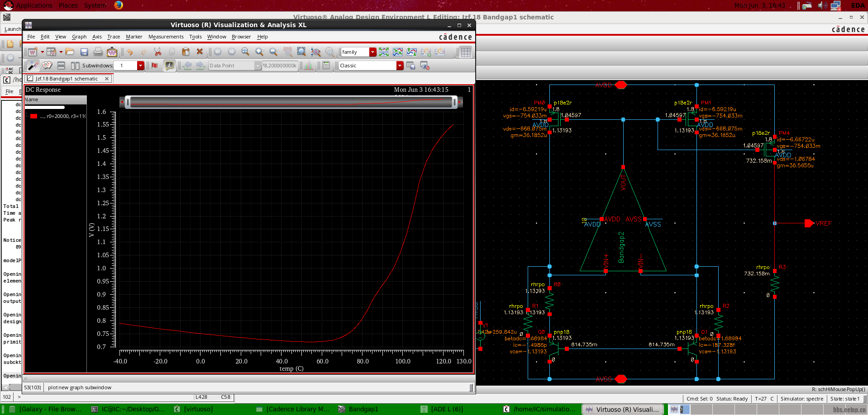
Task: Click the Bandgap2 op-amp symbol label
Action: coord(621,247)
